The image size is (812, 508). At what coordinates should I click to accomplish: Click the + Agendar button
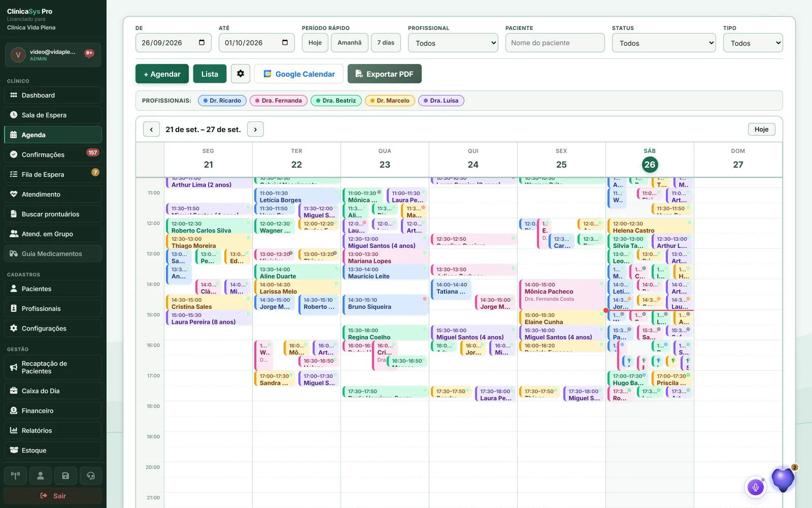(x=162, y=74)
